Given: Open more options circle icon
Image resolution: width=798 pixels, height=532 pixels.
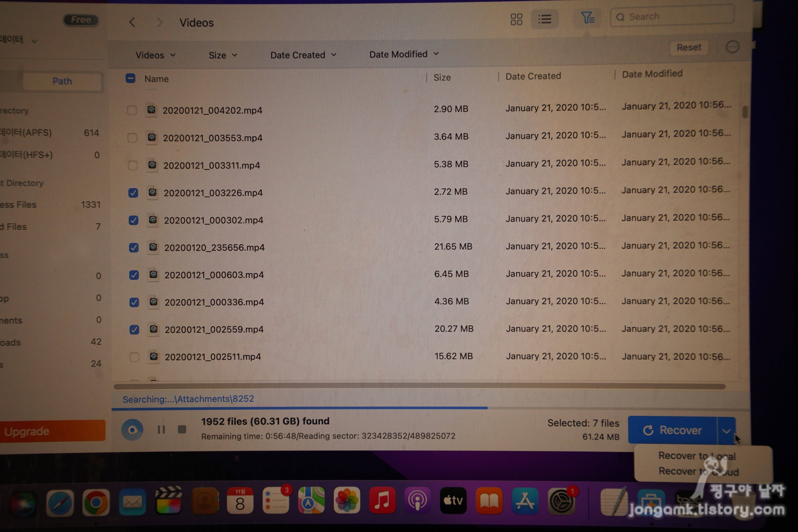Looking at the screenshot, I should [732, 47].
